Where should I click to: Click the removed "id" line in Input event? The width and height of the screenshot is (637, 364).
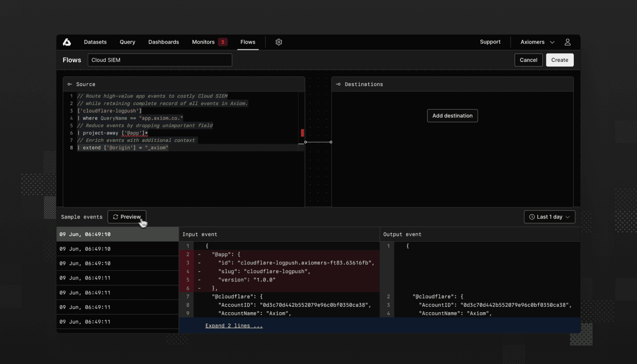tap(279, 263)
